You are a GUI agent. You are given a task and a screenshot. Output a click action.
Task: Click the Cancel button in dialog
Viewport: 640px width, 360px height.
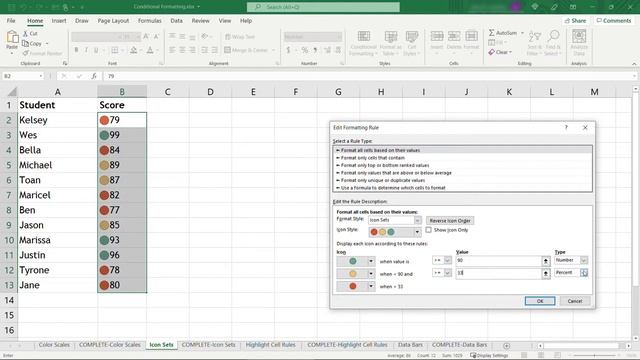[x=575, y=301]
